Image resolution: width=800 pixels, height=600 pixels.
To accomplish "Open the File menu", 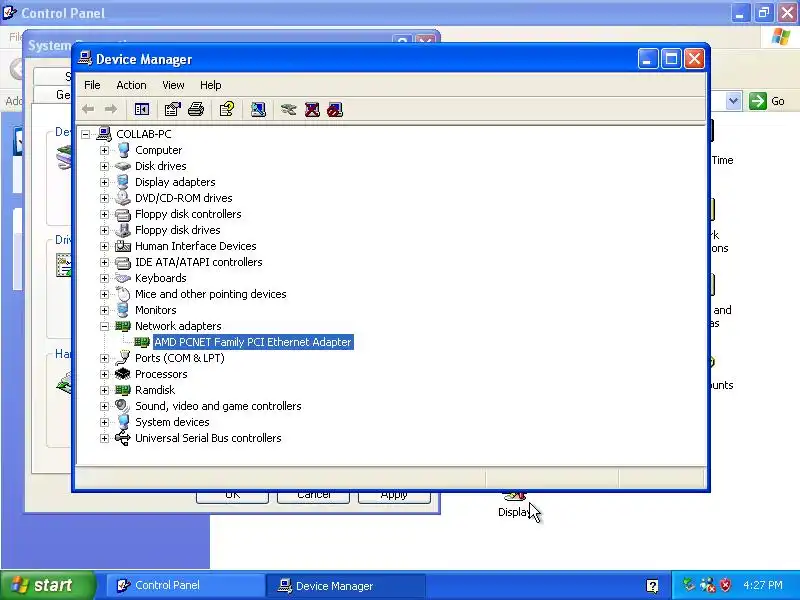I will 92,85.
